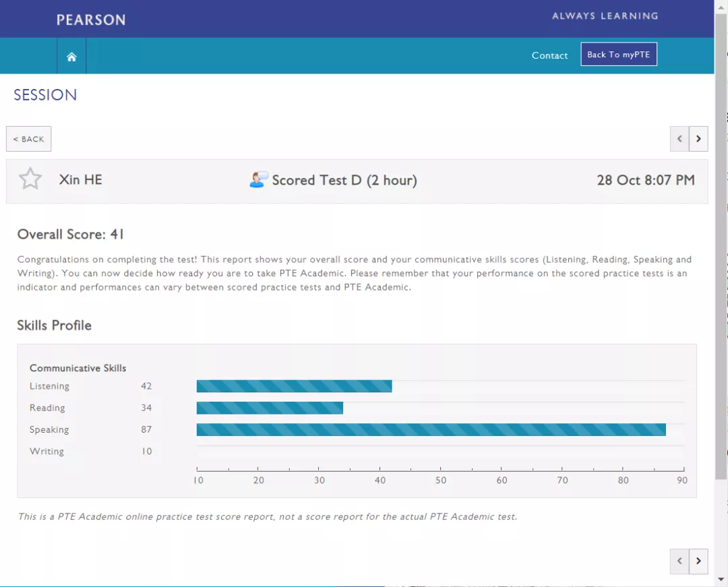Click the Reading score bar
The width and height of the screenshot is (728, 587).
pyautogui.click(x=270, y=408)
